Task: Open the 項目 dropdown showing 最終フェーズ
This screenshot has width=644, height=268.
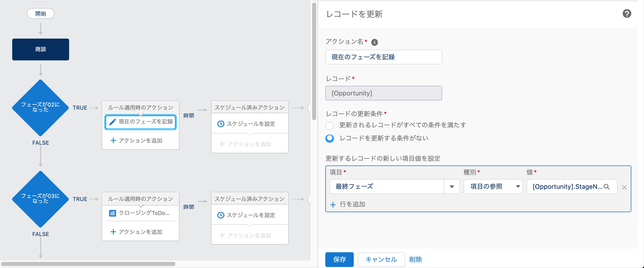Action: click(452, 187)
